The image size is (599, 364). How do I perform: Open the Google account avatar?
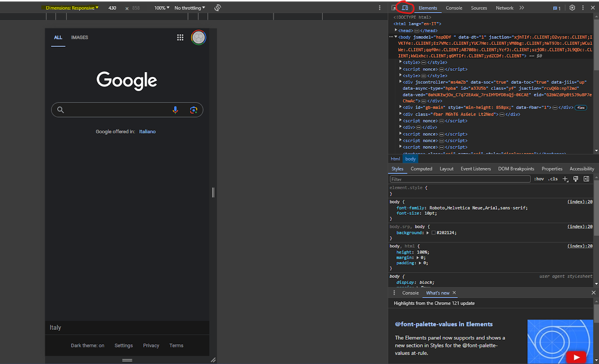198,37
